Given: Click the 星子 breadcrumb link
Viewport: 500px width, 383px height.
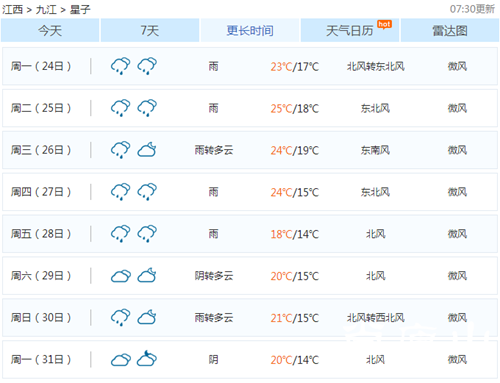Looking at the screenshot, I should [x=80, y=9].
